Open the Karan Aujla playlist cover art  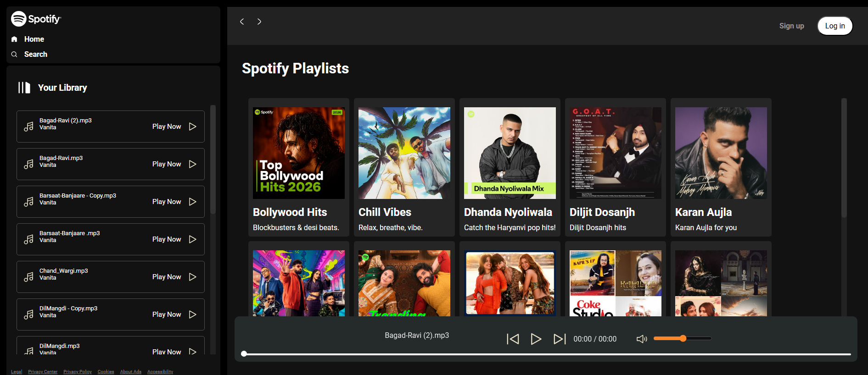(x=721, y=153)
